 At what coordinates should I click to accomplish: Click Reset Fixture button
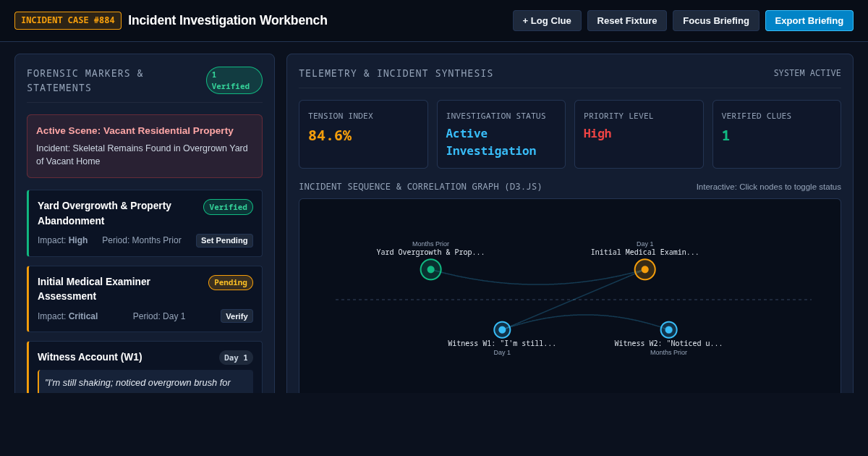coord(627,20)
